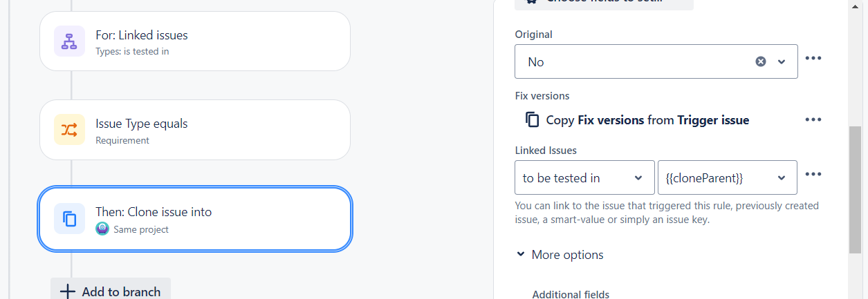
Task: Select the 'Then: Clone issue into' action step
Action: tap(195, 219)
